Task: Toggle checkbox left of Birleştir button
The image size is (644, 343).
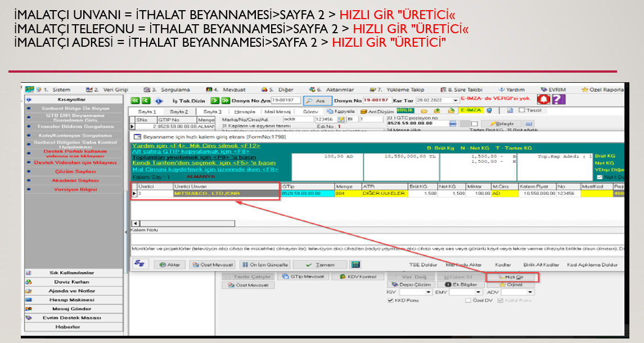Action: (x=474, y=123)
